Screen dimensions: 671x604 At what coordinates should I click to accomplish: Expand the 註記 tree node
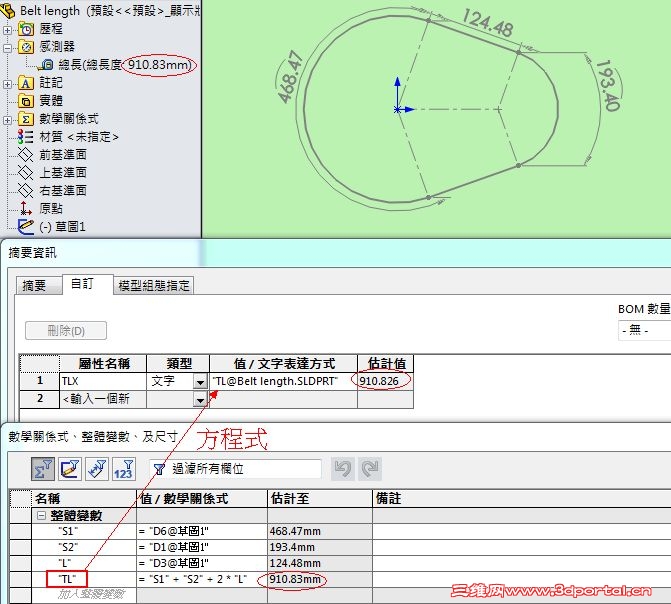coord(7,83)
